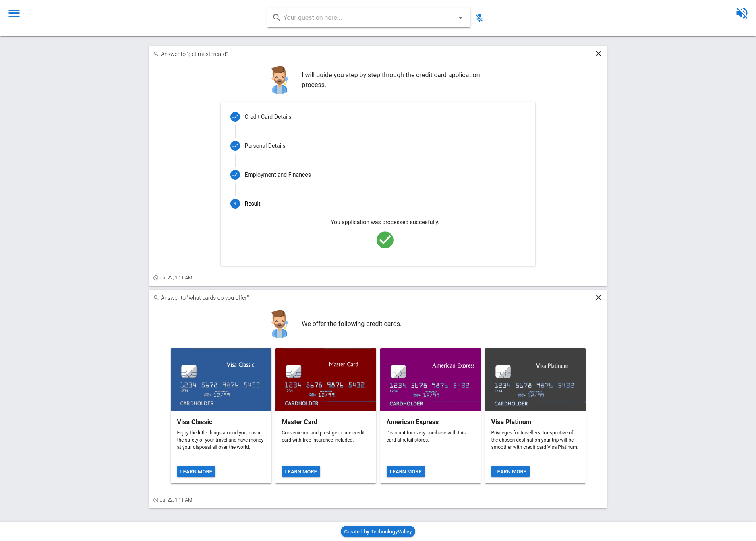Click the Employment and Finances checkmark icon
The image size is (756, 541).
coord(235,175)
